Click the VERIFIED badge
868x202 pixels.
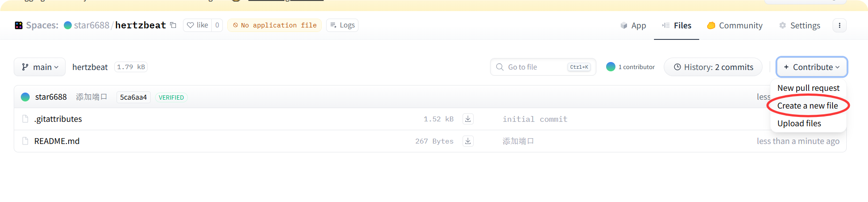pyautogui.click(x=171, y=97)
